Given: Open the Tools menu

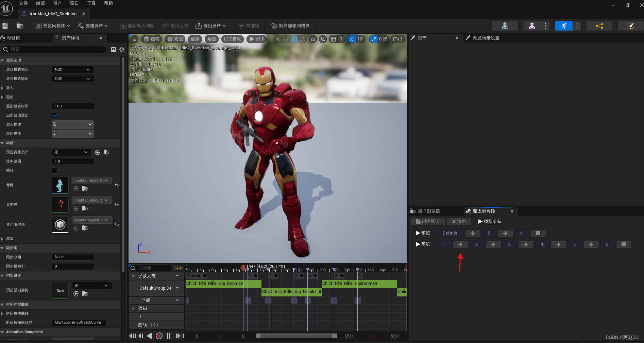Looking at the screenshot, I should tap(91, 3).
